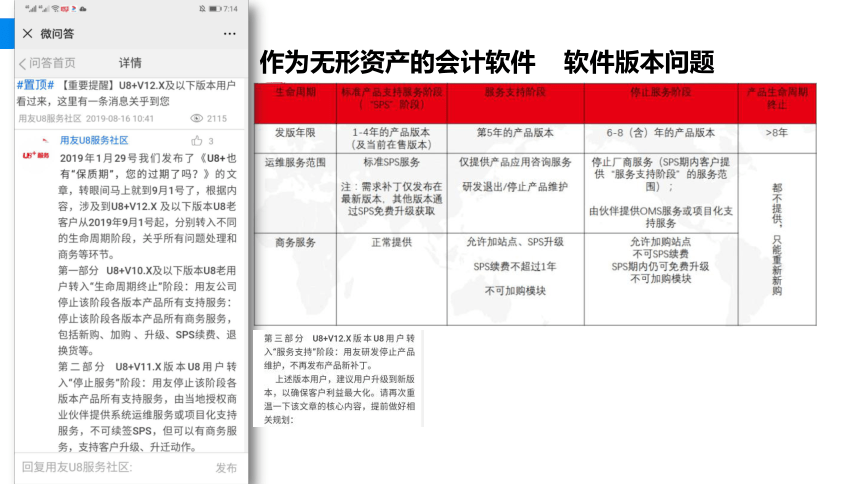Click the 软件版本问题 heading text

639,61
